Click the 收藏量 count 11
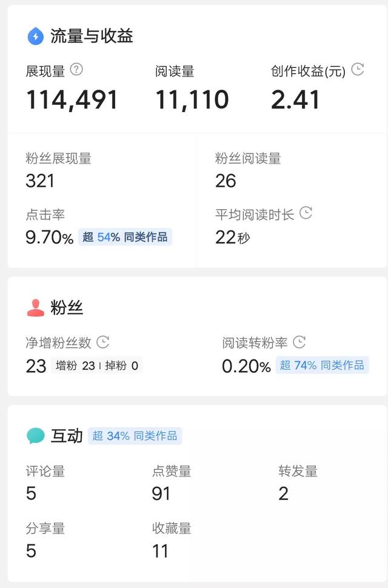The image size is (388, 588). click(160, 551)
